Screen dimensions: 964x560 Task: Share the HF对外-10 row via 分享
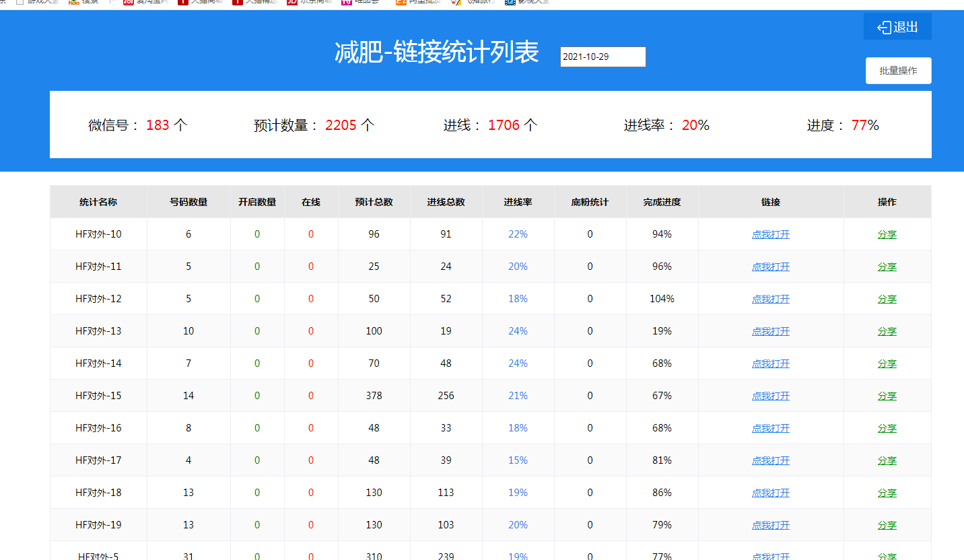point(887,234)
